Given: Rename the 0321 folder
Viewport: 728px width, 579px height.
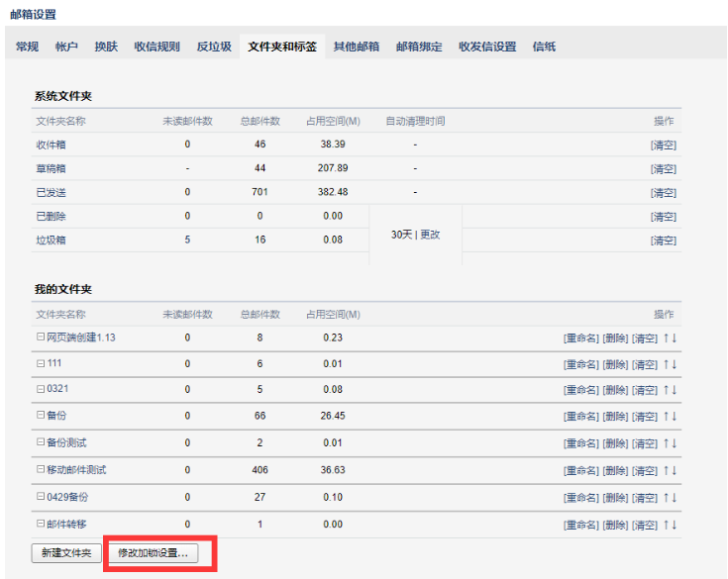Looking at the screenshot, I should point(580,391).
